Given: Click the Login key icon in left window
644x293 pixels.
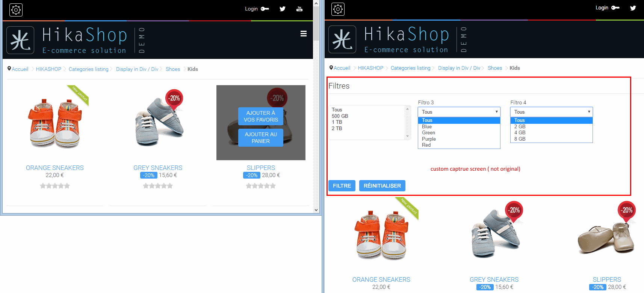Looking at the screenshot, I should (265, 9).
